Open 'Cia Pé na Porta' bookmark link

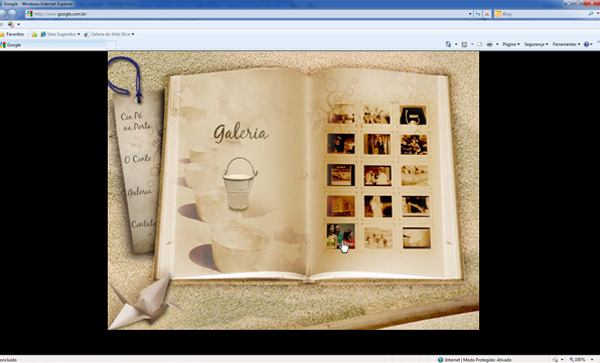(136, 121)
